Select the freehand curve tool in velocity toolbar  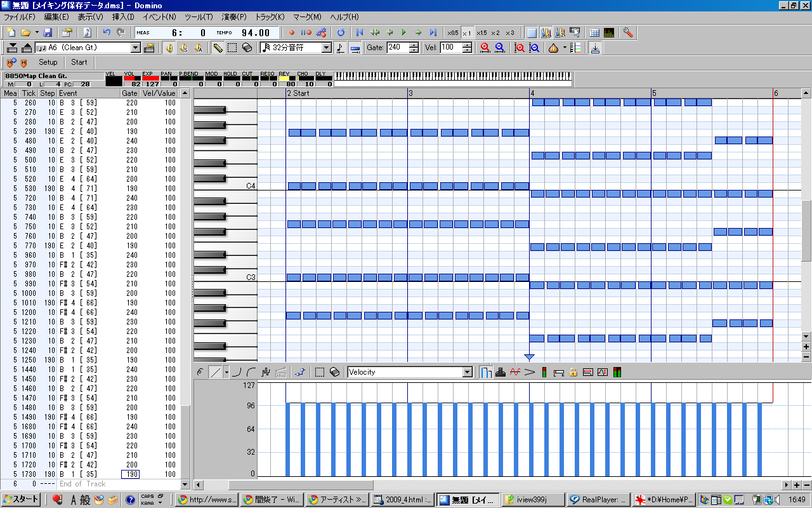[x=200, y=372]
